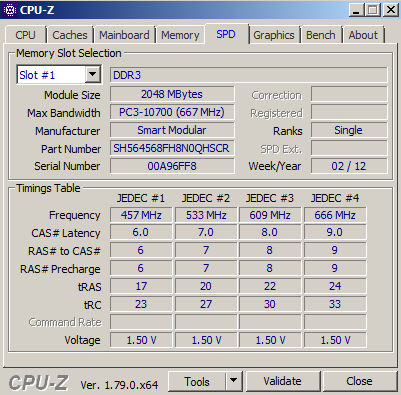The height and width of the screenshot is (395, 401).
Task: Go to the Mainboard tab
Action: coord(124,35)
